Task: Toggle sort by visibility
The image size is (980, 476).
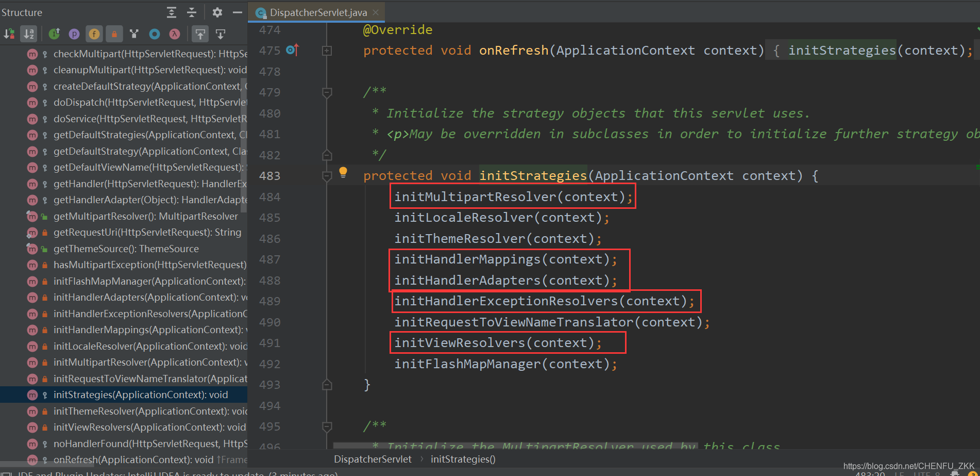Action: tap(9, 34)
